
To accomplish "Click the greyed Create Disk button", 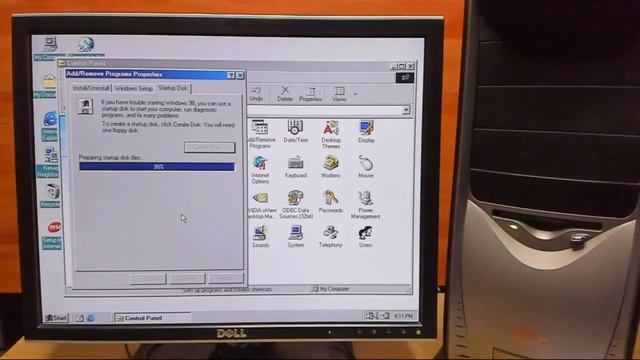I will [209, 147].
